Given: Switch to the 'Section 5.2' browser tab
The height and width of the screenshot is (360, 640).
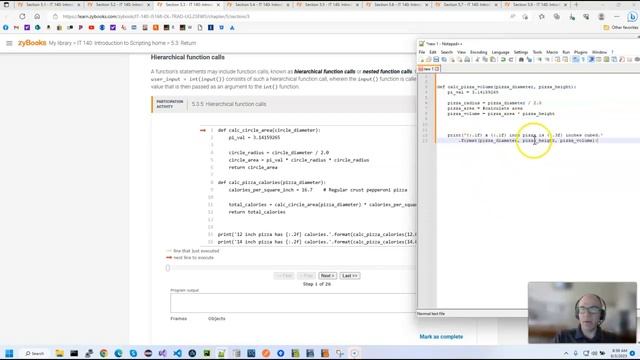Looking at the screenshot, I should pyautogui.click(x=118, y=4).
